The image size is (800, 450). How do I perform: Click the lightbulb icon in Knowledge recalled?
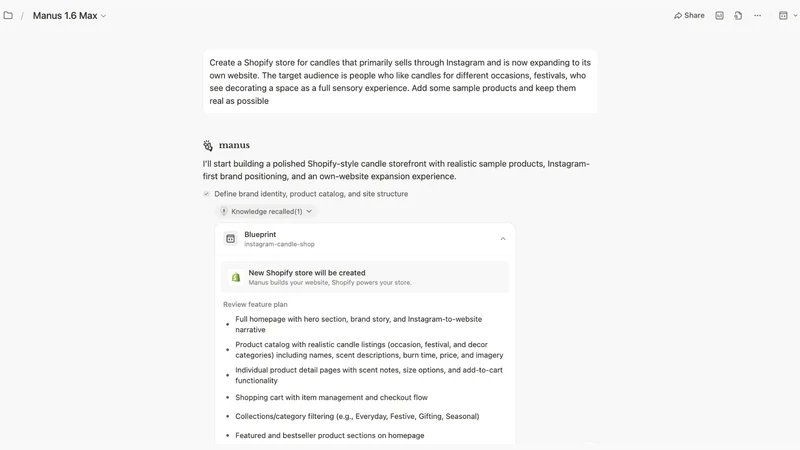[223, 211]
